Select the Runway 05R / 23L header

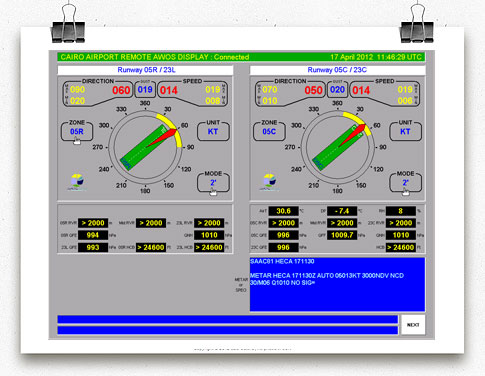pyautogui.click(x=145, y=70)
